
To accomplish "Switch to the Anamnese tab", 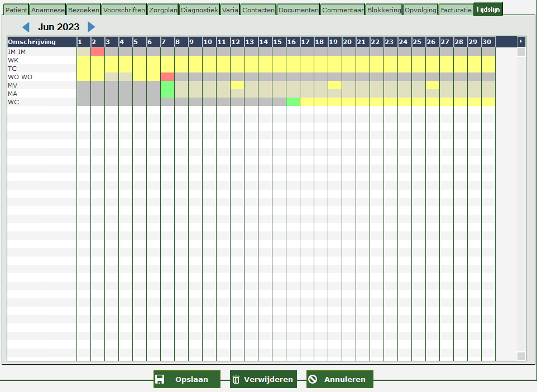I will coord(47,10).
